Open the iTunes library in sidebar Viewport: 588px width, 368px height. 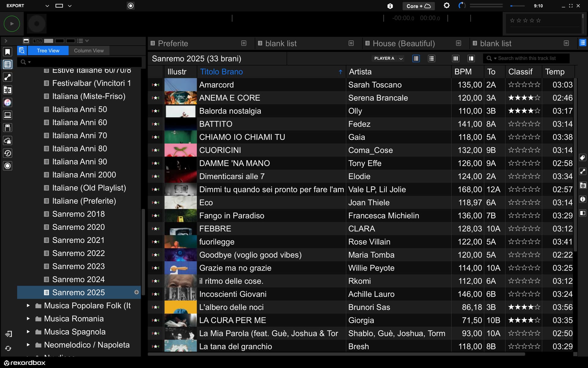pos(8,102)
